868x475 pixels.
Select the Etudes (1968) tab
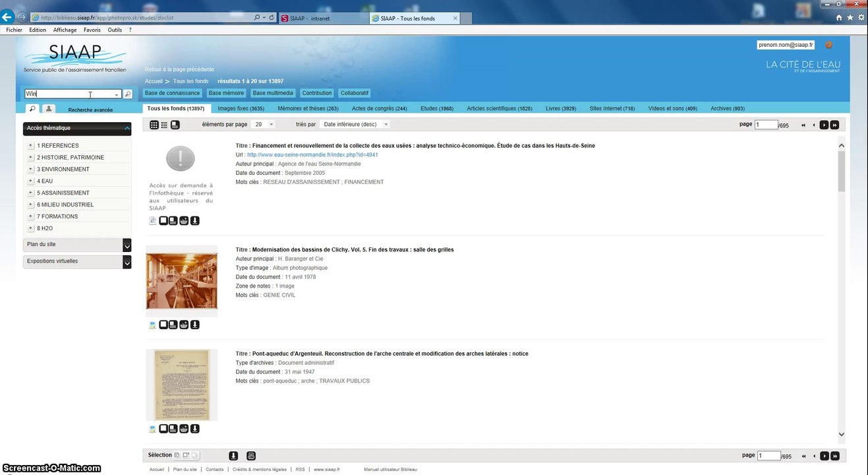pyautogui.click(x=437, y=108)
